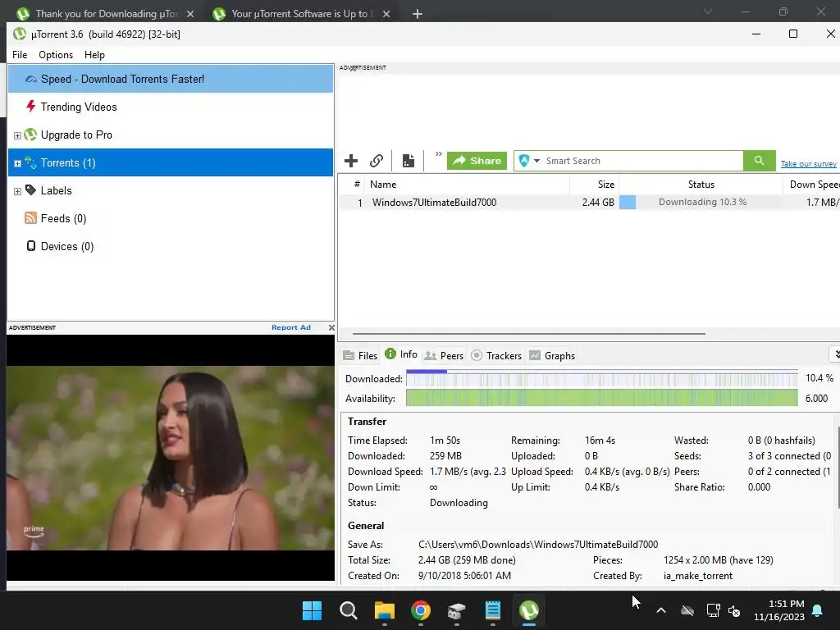Open the Options menu
The height and width of the screenshot is (630, 840).
56,55
